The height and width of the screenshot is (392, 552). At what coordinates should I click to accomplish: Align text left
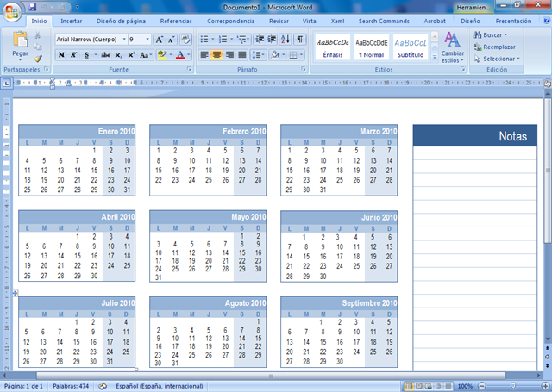click(204, 55)
